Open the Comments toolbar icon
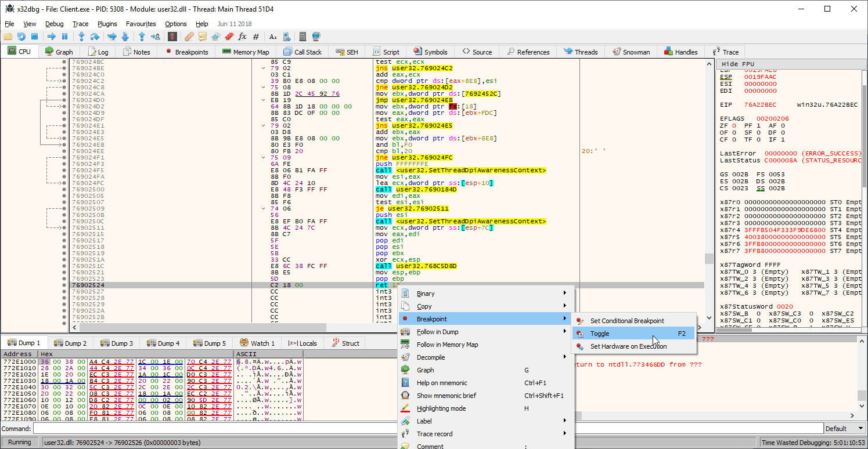The image size is (868, 449). pyautogui.click(x=203, y=37)
